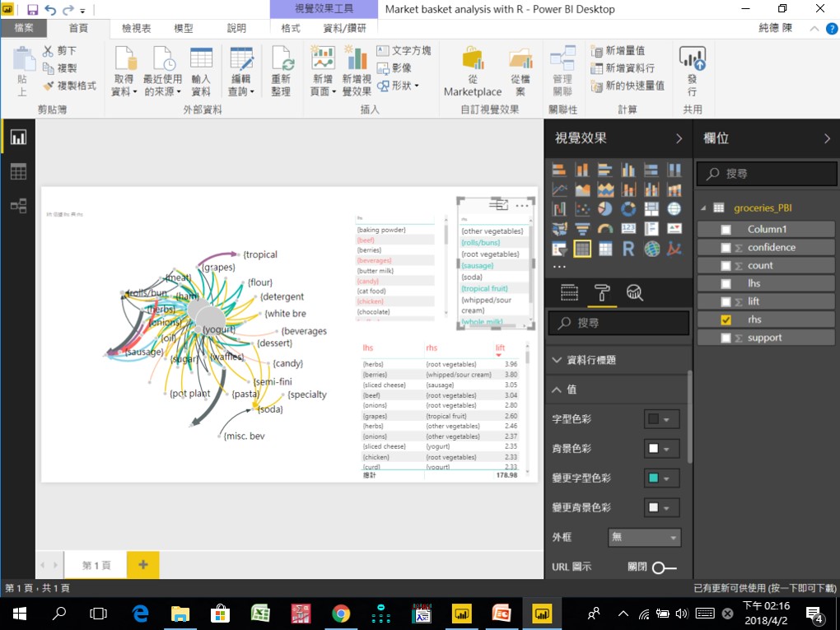Open the 變更背景色彩 color picker
The width and height of the screenshot is (840, 630).
coord(661,508)
